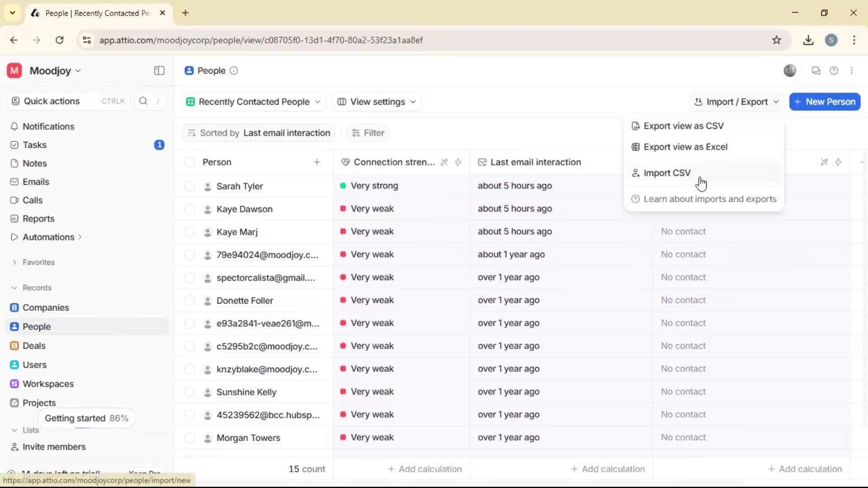Open Getting started 86% progress
Viewport: 868px width, 488px height.
pos(86,418)
